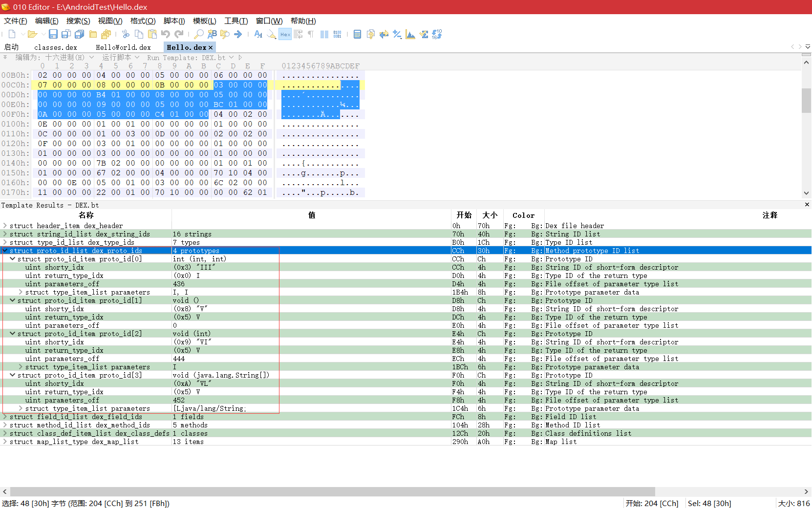Screen dimensions: 812x509
Task: Click the Checksum icon
Action: tap(424, 34)
